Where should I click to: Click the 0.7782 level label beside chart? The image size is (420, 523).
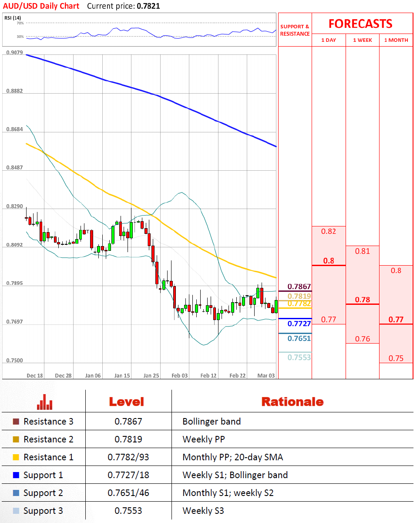coord(299,303)
